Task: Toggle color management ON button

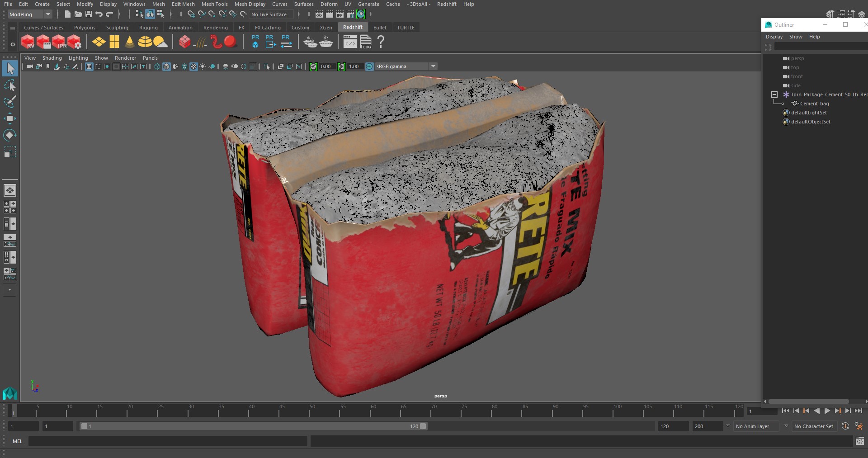Action: [x=369, y=66]
